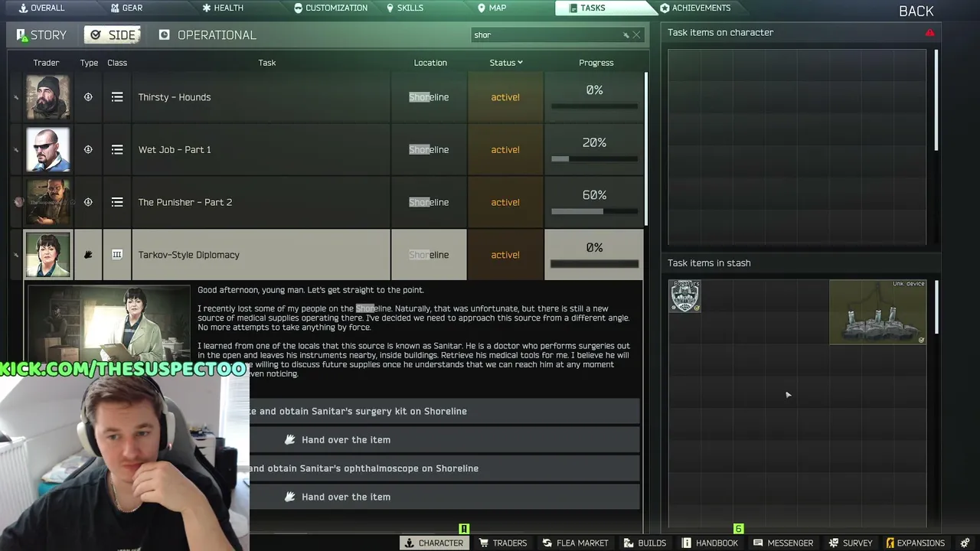The image size is (980, 551).
Task: Open the FLEA MARKET
Action: click(x=576, y=543)
